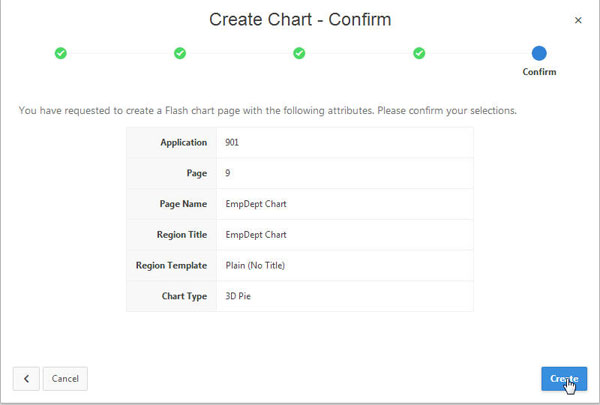The image size is (600, 405).
Task: Click the blue Create button
Action: click(564, 379)
